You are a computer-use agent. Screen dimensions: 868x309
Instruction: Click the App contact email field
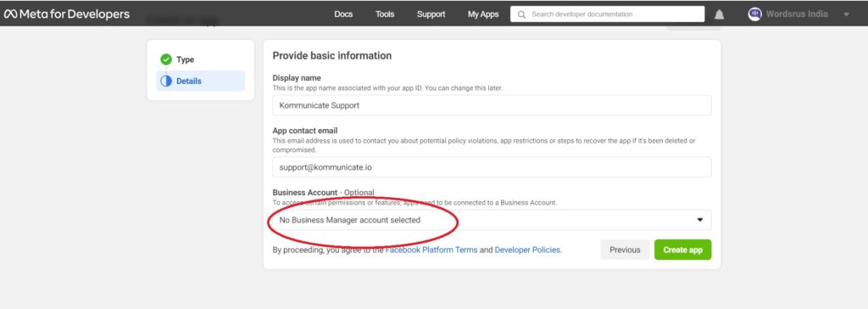click(x=492, y=167)
